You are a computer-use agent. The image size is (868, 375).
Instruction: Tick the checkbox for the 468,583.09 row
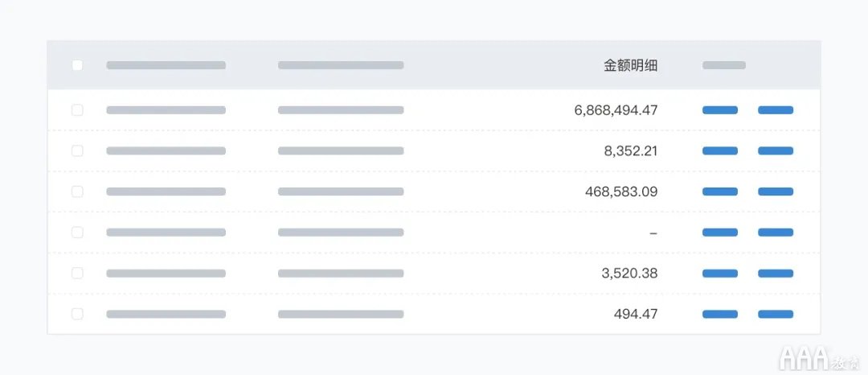(x=77, y=192)
